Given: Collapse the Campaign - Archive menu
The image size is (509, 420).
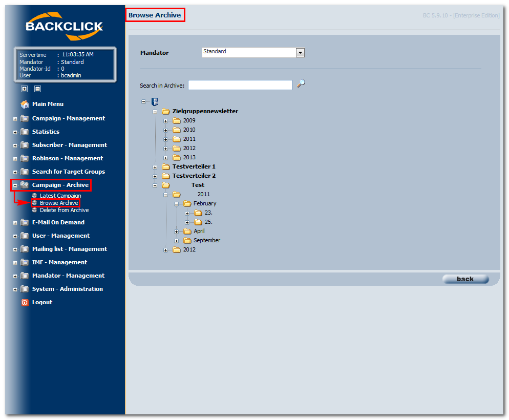Looking at the screenshot, I should tap(15, 185).
